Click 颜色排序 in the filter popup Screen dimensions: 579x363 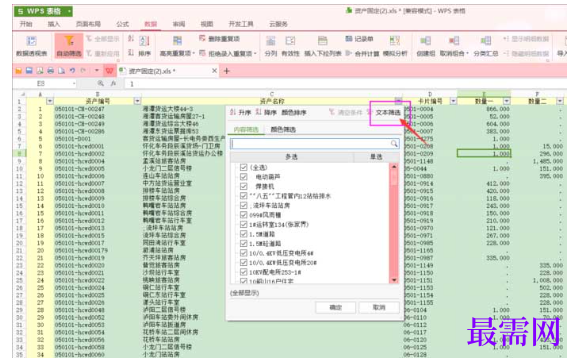294,112
